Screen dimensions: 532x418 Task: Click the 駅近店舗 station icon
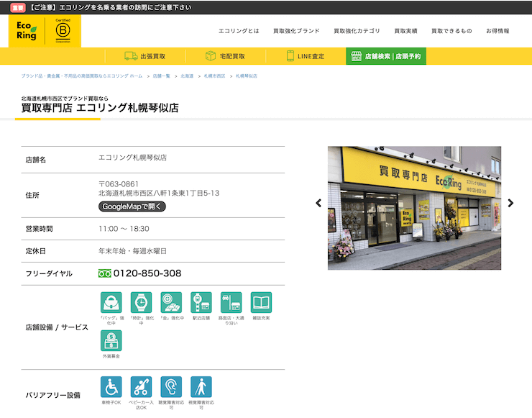pos(201,302)
